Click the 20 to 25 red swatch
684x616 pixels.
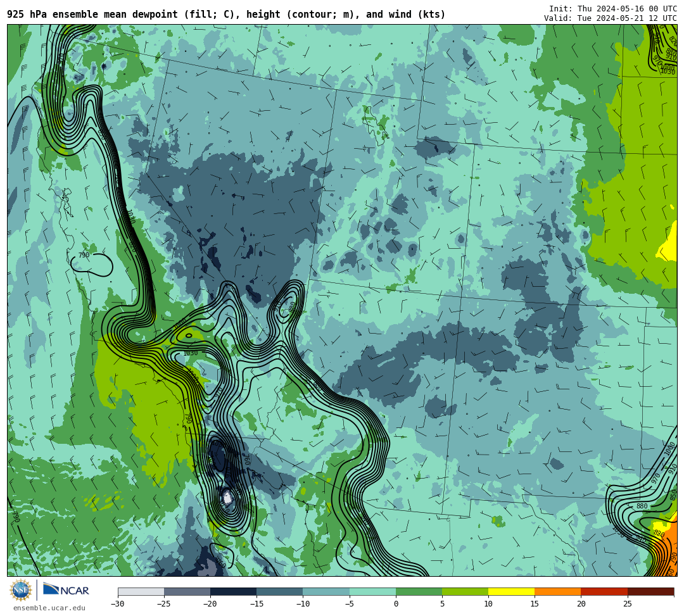point(604,591)
